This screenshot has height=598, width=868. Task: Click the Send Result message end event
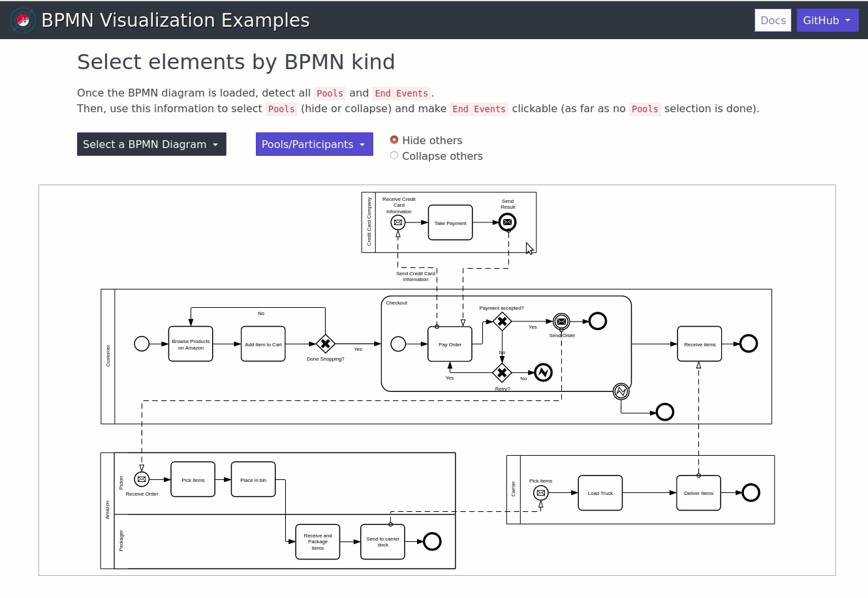[x=508, y=222]
